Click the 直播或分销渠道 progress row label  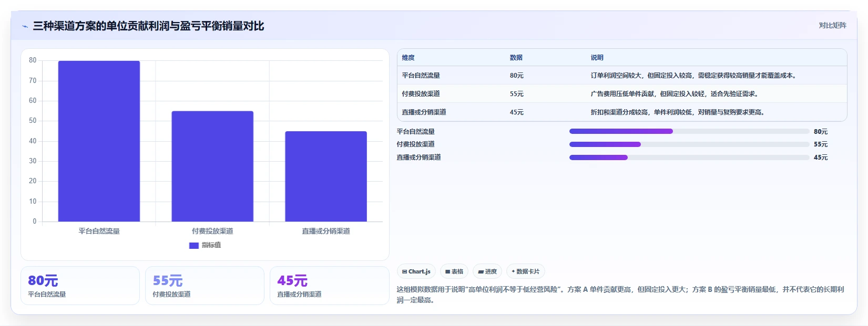pyautogui.click(x=419, y=157)
